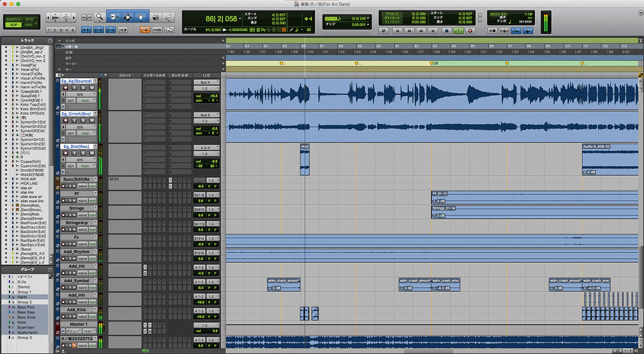Mute the Eg_Crnch[Bnc] track
Screen dimensions: 644x354
click(92, 120)
